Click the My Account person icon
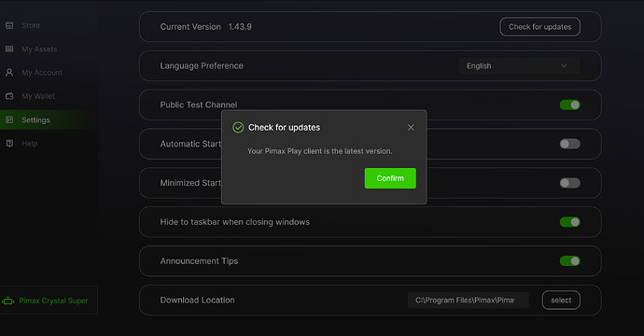644x336 pixels. pos(9,73)
